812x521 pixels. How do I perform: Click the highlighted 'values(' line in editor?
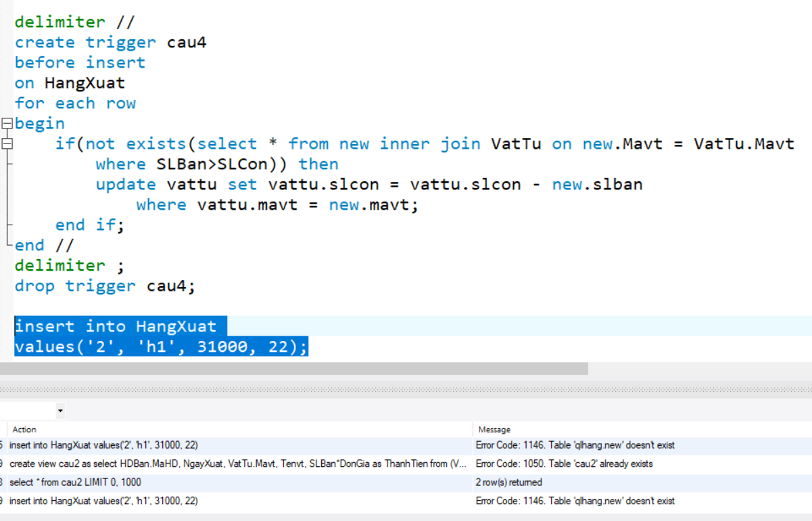[161, 347]
